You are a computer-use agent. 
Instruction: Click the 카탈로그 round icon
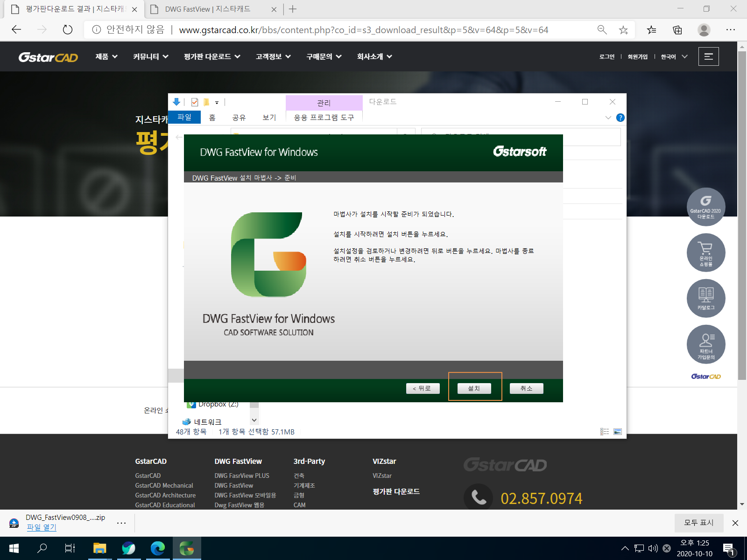(x=706, y=298)
